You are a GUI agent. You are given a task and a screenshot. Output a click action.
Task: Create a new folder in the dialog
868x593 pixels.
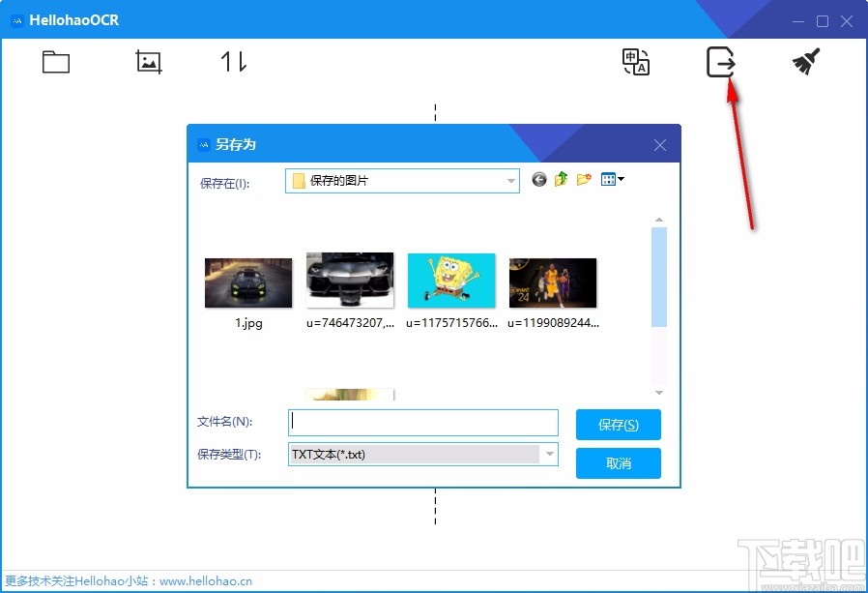581,178
